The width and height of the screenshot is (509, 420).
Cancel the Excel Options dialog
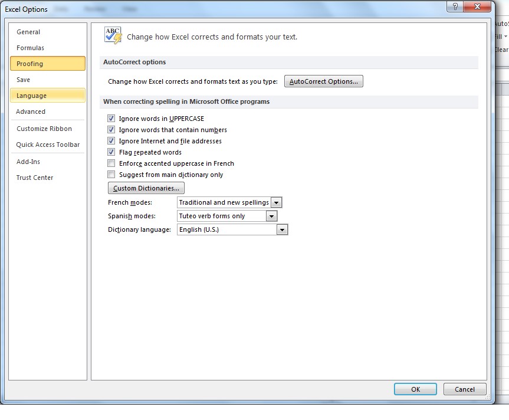click(x=465, y=389)
